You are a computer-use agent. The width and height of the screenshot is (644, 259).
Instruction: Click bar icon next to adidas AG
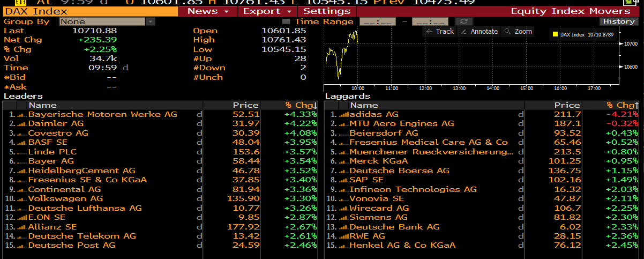pos(344,115)
